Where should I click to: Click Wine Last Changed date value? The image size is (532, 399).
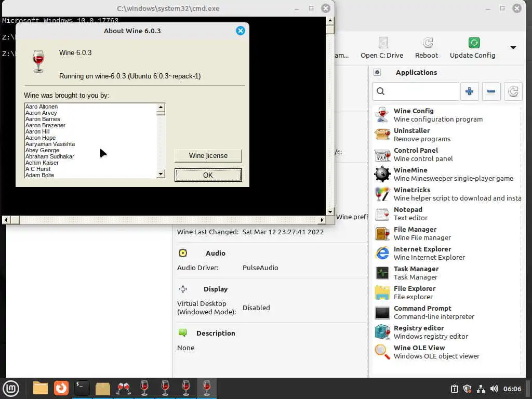[x=283, y=232]
